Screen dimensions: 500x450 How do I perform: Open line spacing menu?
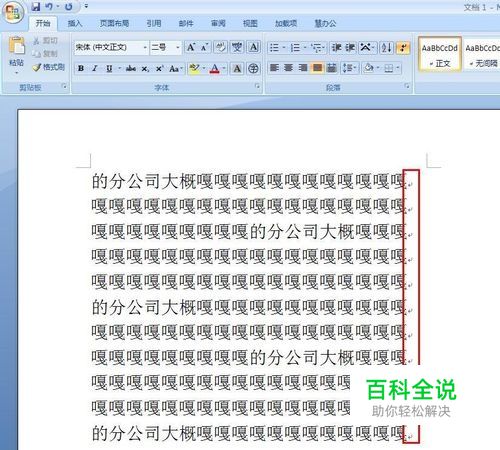coord(349,68)
